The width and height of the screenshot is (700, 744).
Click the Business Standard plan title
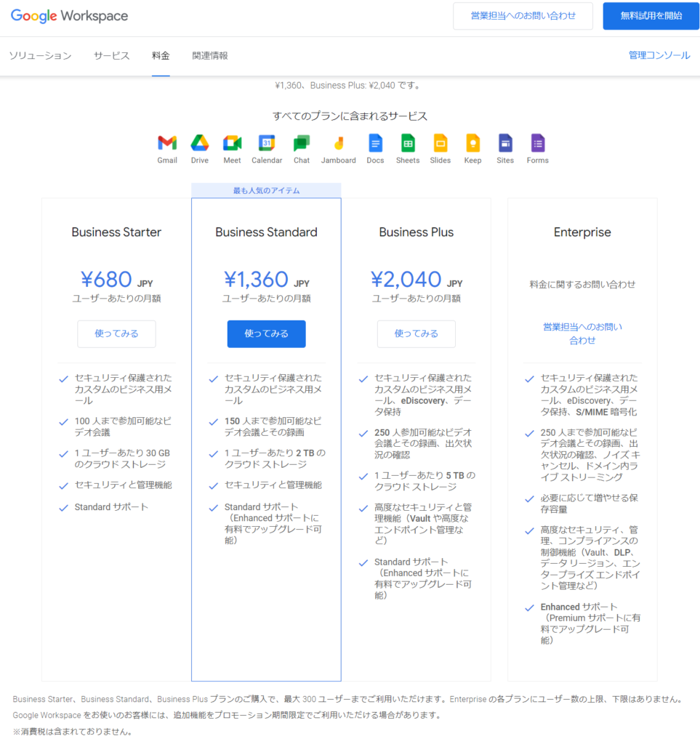click(266, 232)
